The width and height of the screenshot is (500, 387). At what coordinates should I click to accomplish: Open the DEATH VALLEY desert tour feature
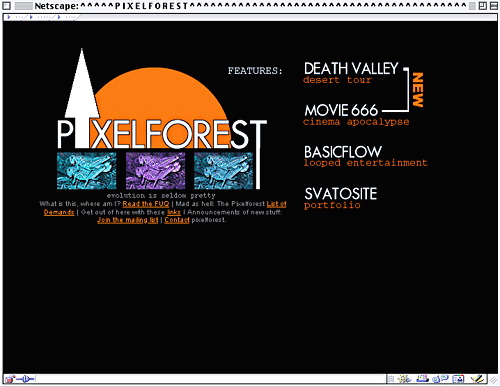pos(351,73)
